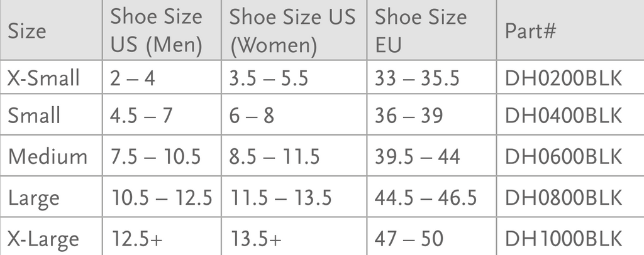Select the X-Large size cell
The height and width of the screenshot is (255, 644).
43,238
